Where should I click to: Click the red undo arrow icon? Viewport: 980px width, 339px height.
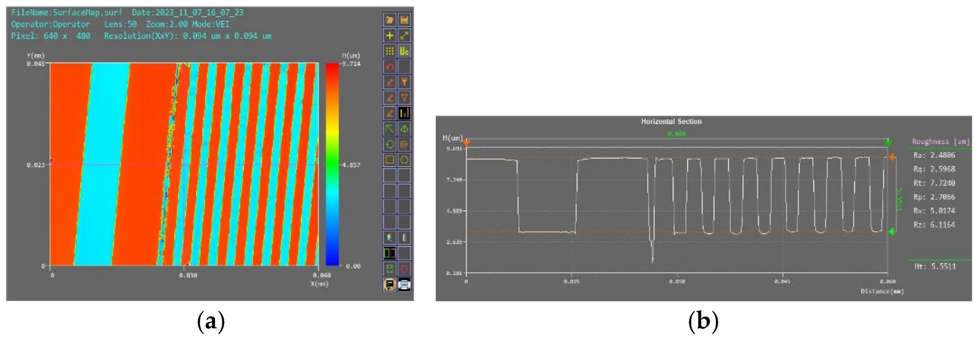[390, 67]
